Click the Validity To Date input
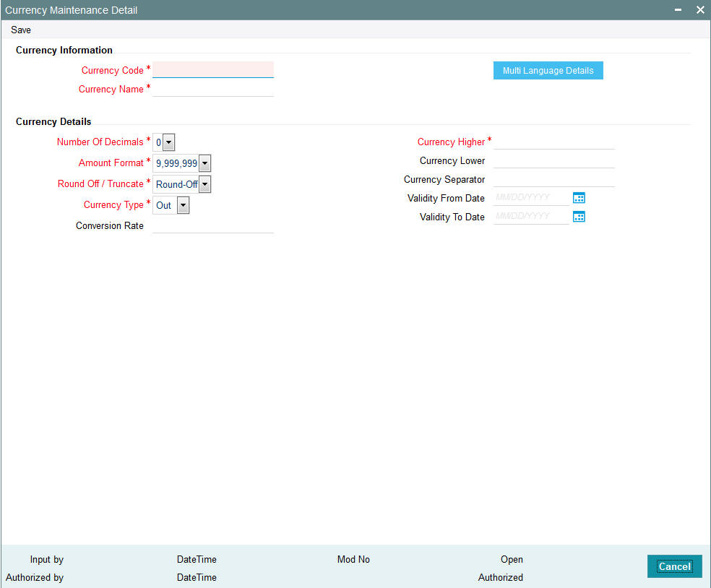 [x=531, y=217]
